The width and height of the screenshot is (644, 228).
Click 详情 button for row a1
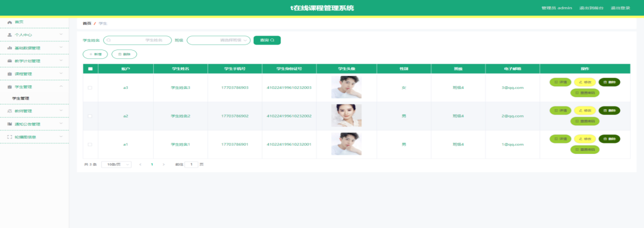tap(560, 139)
